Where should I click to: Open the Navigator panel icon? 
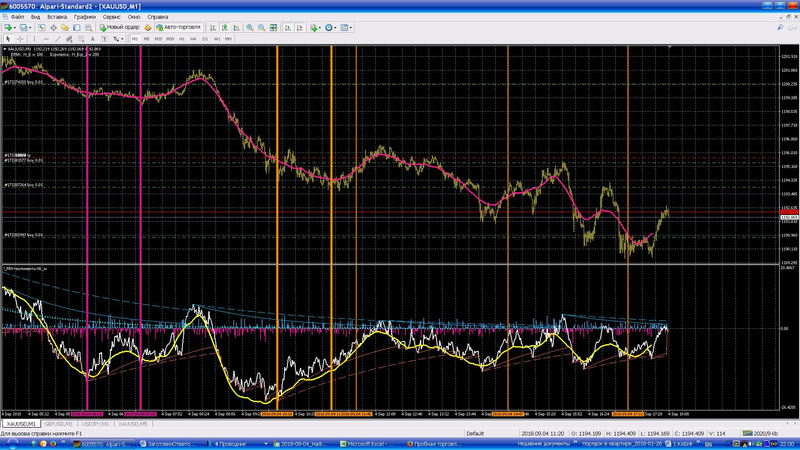click(x=64, y=28)
